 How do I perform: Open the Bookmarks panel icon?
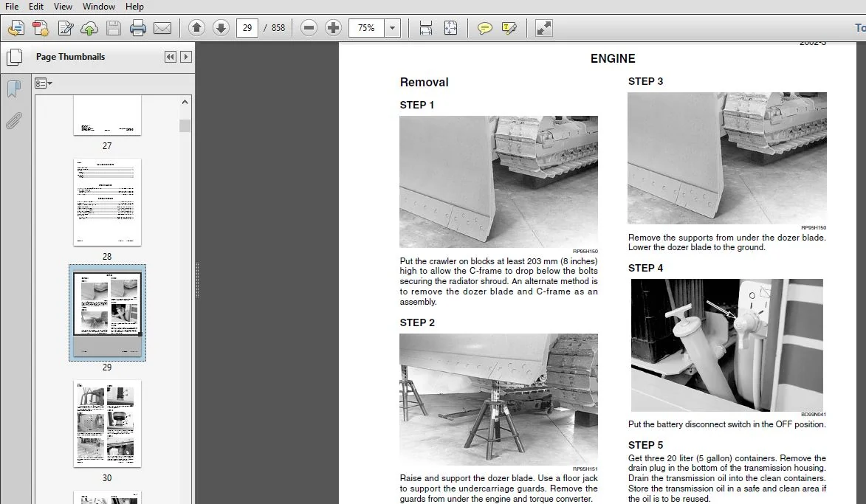point(14,89)
